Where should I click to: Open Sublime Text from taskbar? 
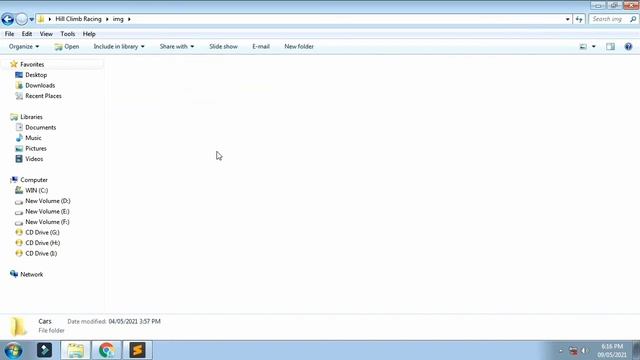coord(138,350)
